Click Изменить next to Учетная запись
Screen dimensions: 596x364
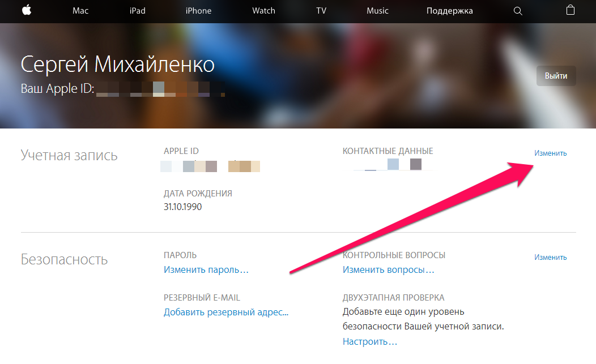pos(550,153)
